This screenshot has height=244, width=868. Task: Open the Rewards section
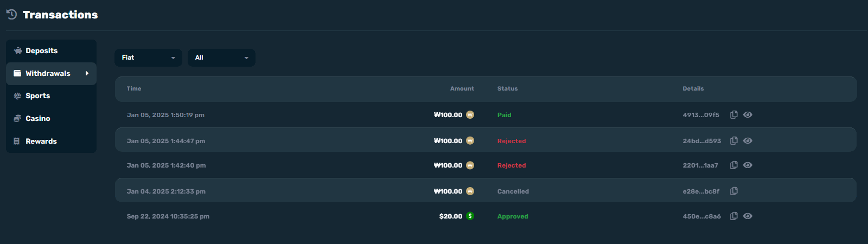coord(51,142)
